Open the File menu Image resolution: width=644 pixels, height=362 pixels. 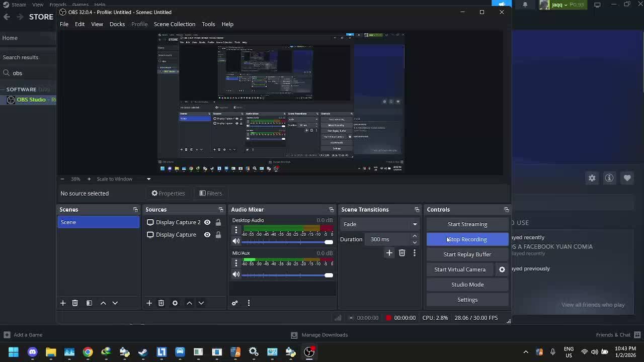click(64, 24)
